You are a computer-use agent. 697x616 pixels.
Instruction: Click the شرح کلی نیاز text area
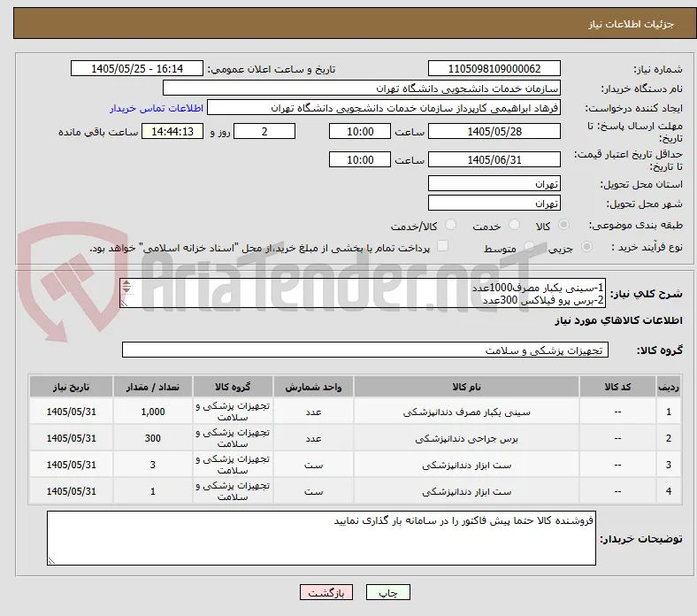(x=363, y=293)
